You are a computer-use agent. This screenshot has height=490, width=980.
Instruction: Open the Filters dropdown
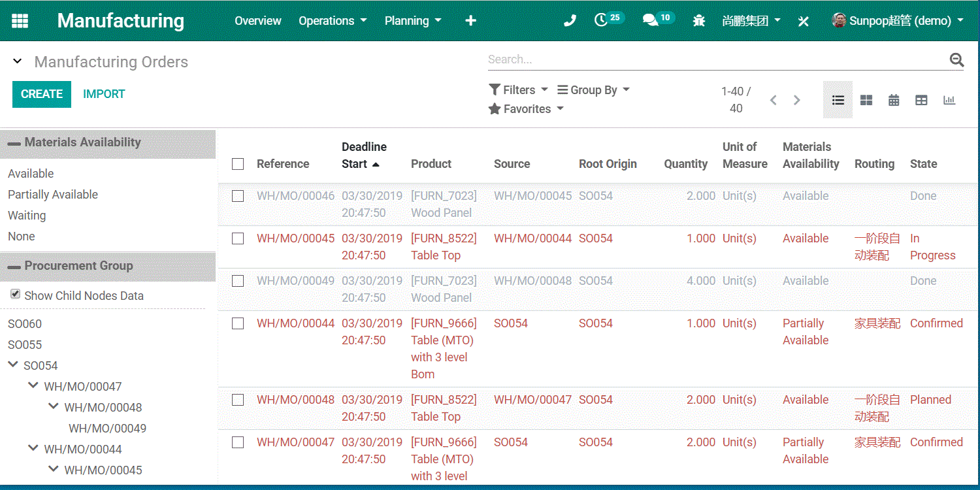point(519,90)
